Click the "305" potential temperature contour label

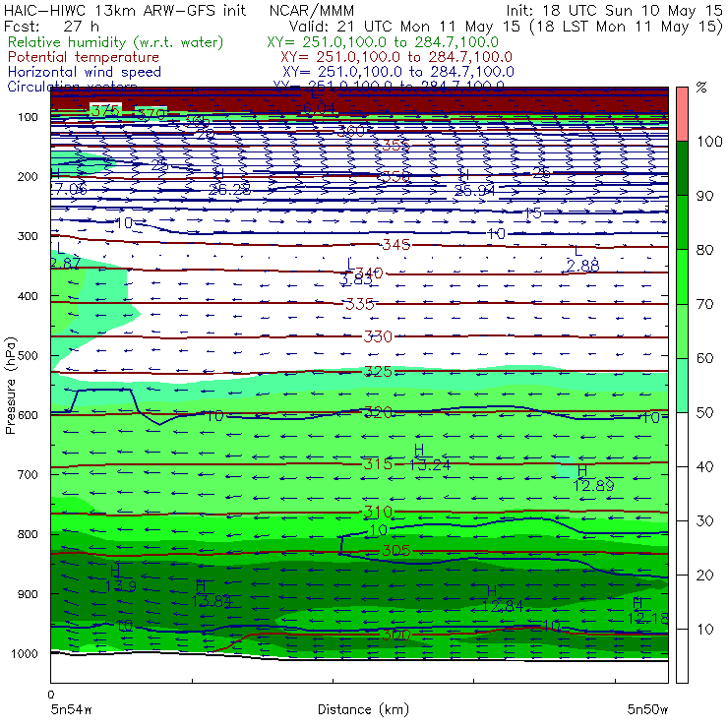pos(396,551)
